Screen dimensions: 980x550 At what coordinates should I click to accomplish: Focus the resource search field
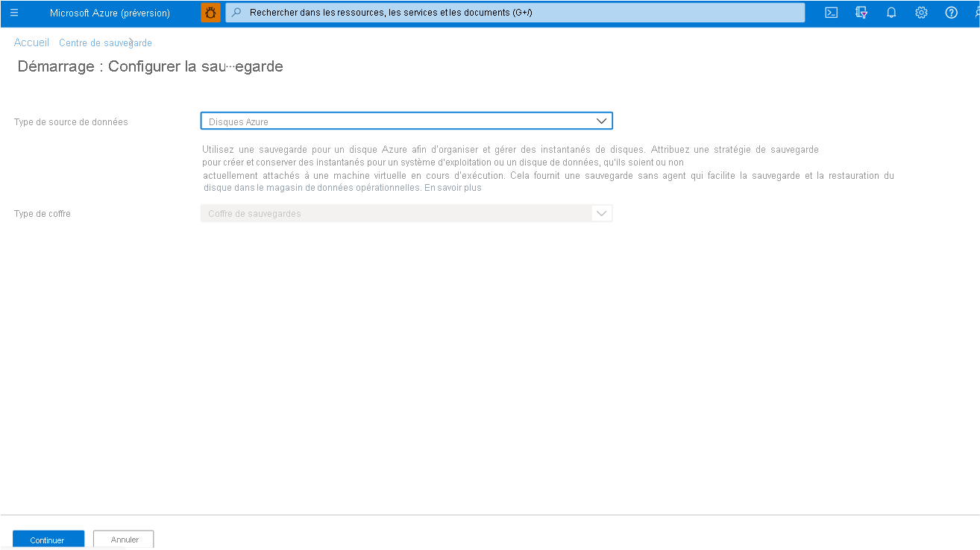[515, 13]
